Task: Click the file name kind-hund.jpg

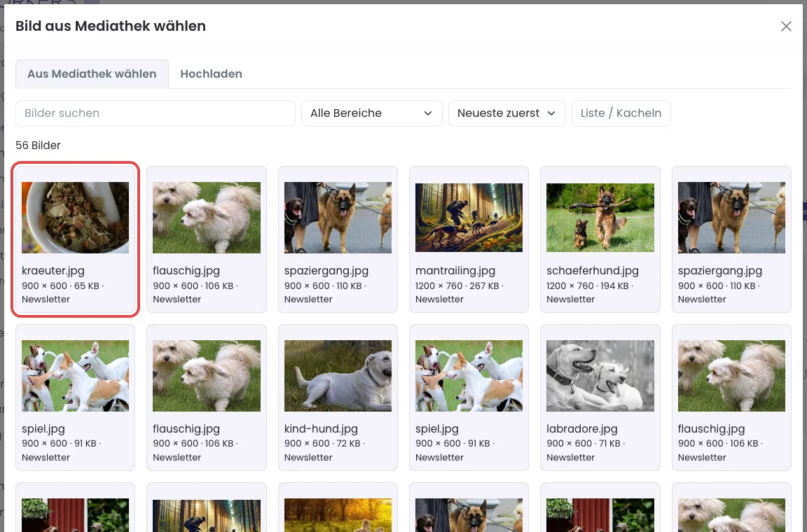Action: point(321,428)
